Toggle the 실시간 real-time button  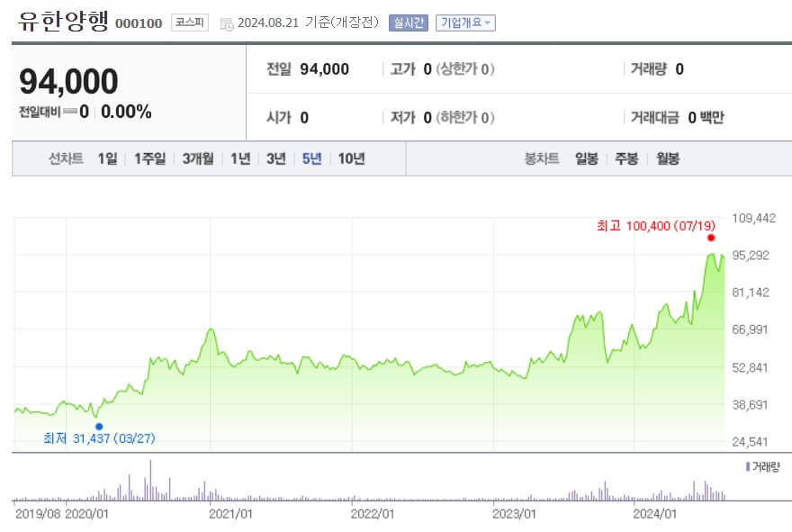point(408,23)
